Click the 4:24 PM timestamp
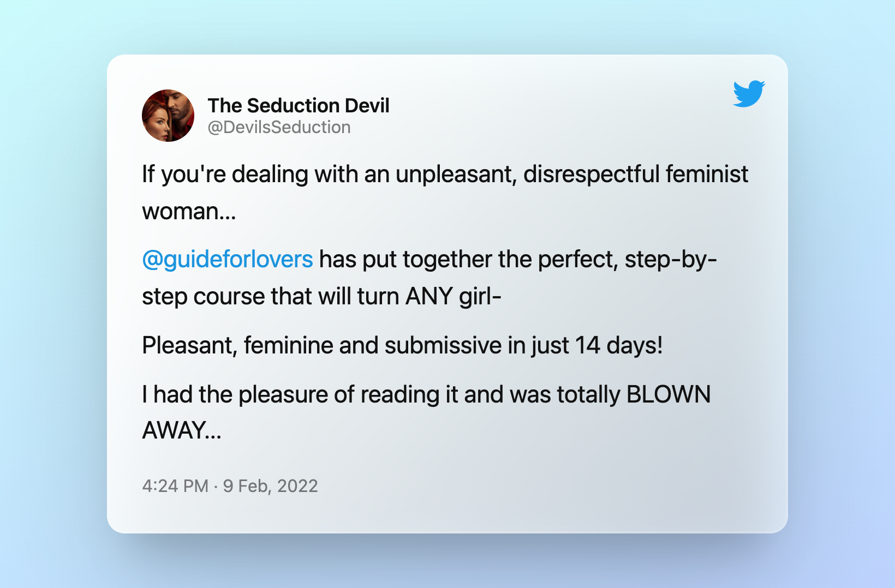Screen dimensions: 895x588 point(175,485)
